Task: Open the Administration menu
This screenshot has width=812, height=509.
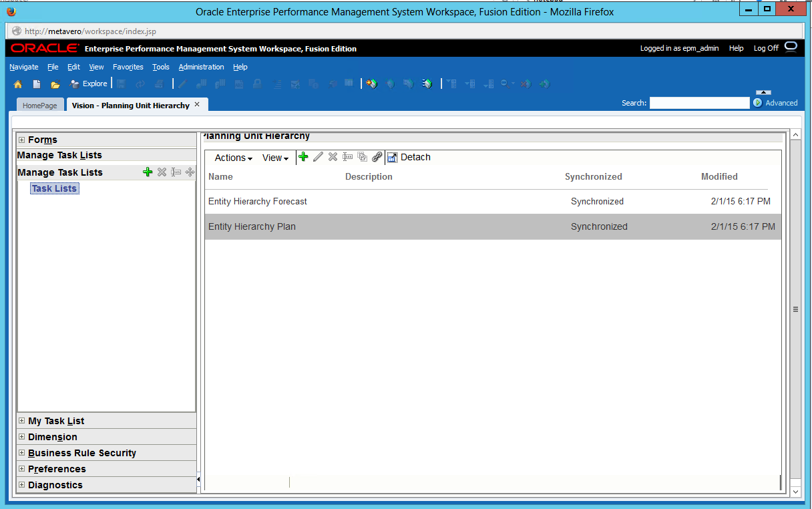Action: point(201,67)
